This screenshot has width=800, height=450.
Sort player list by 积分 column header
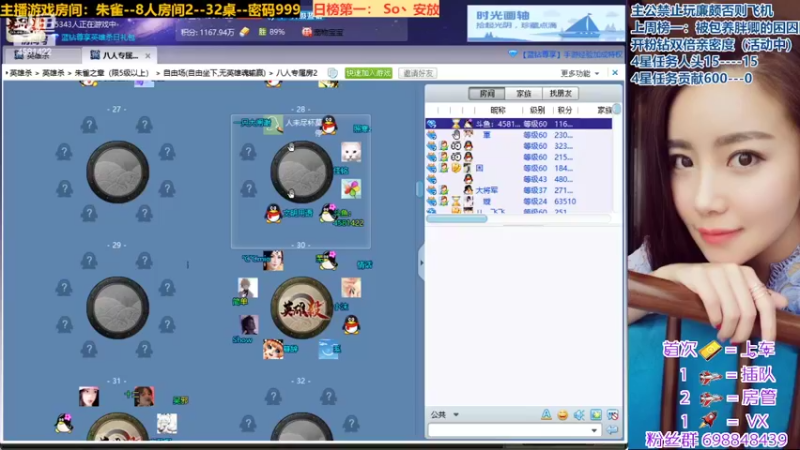(565, 110)
